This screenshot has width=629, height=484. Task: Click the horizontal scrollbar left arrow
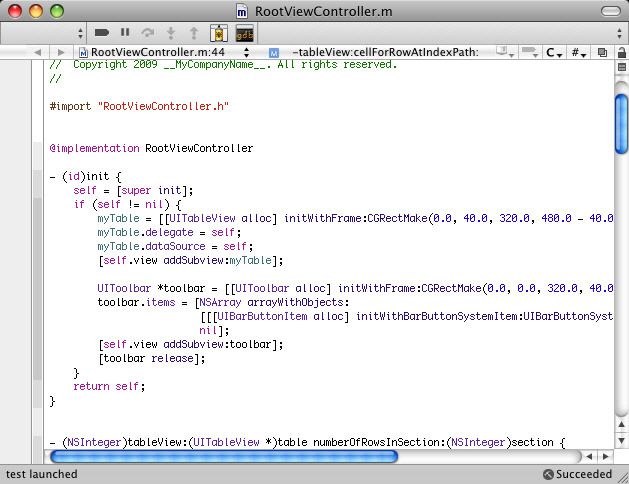[x=589, y=456]
